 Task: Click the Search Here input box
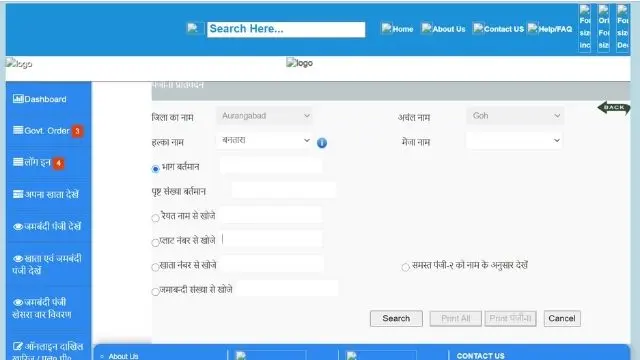pyautogui.click(x=286, y=29)
